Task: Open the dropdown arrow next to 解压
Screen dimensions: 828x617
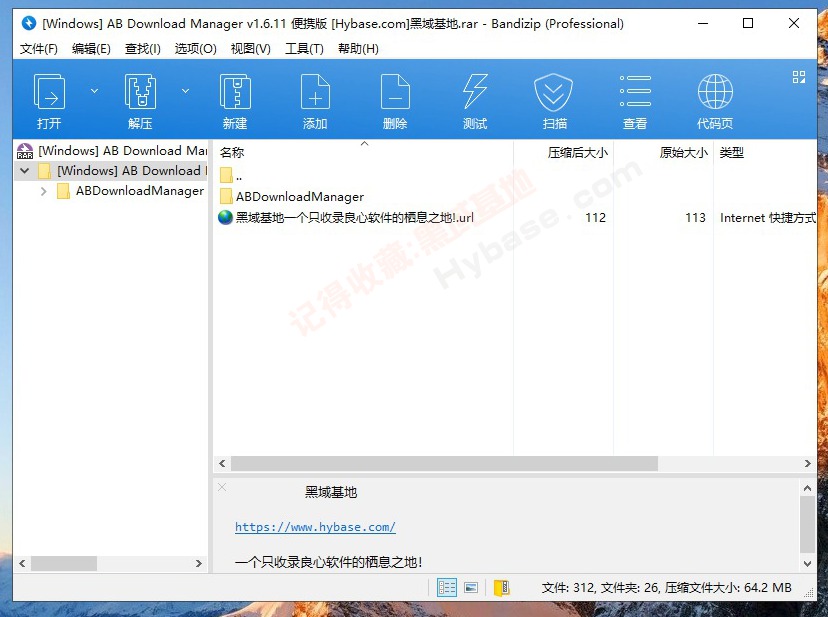Action: 185,91
